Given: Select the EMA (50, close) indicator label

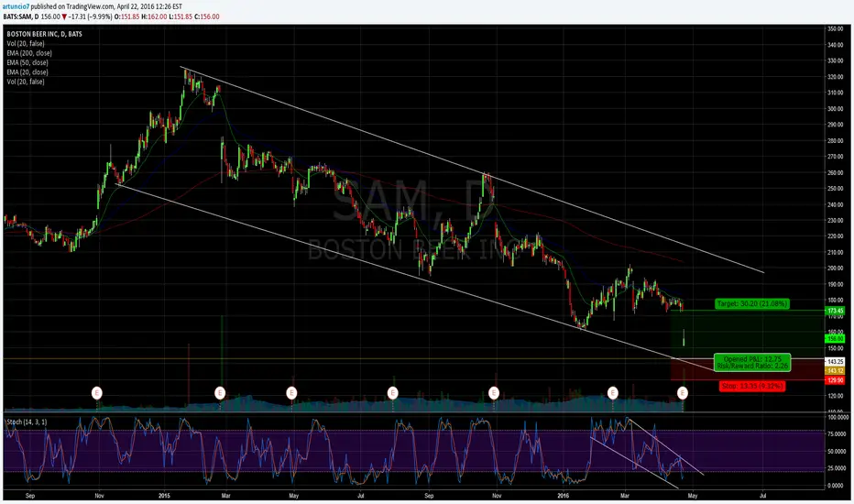Looking at the screenshot, I should (x=27, y=62).
